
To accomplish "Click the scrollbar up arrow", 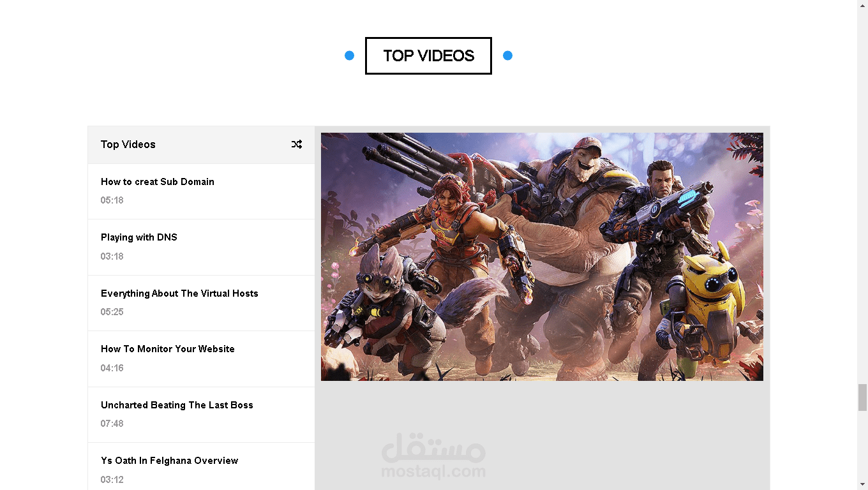I will [862, 5].
